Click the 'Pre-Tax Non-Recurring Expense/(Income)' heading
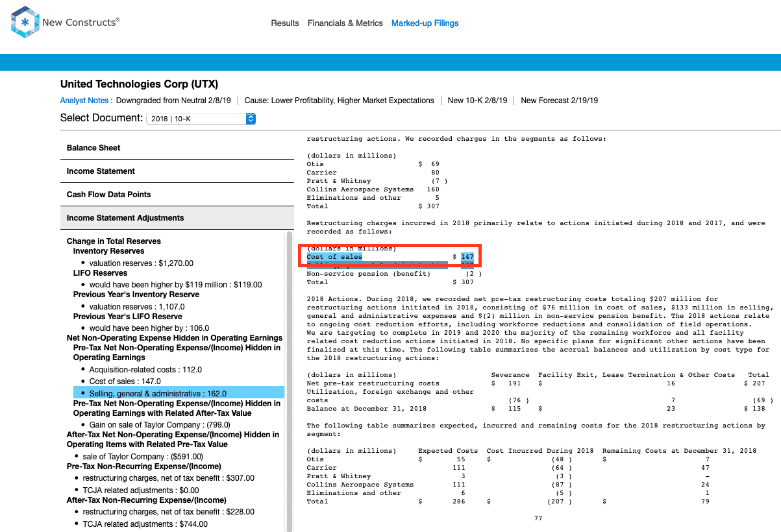Image resolution: width=781 pixels, height=532 pixels. [x=144, y=466]
